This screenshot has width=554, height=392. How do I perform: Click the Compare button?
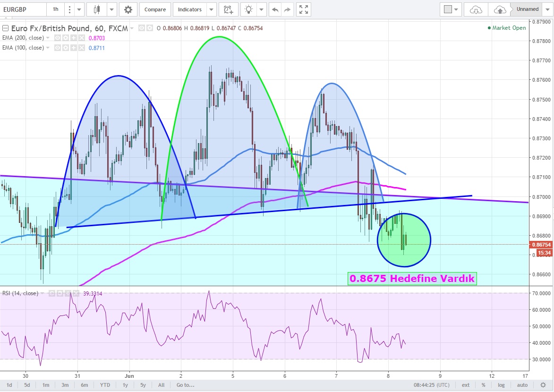[x=155, y=9]
